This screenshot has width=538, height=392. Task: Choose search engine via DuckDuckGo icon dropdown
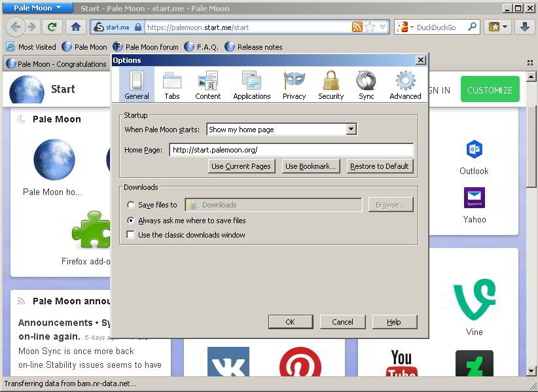click(405, 27)
